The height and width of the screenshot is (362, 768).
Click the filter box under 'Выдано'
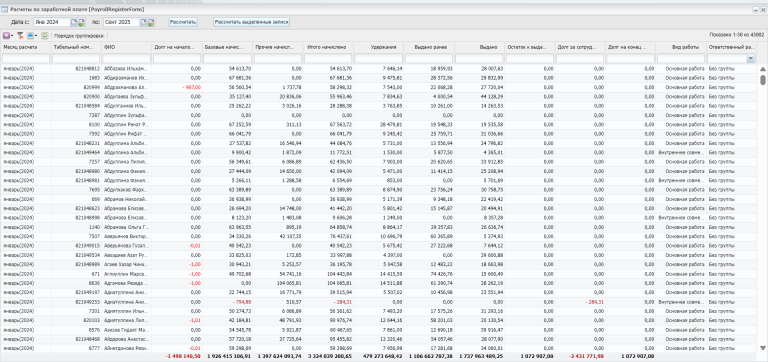pyautogui.click(x=480, y=58)
